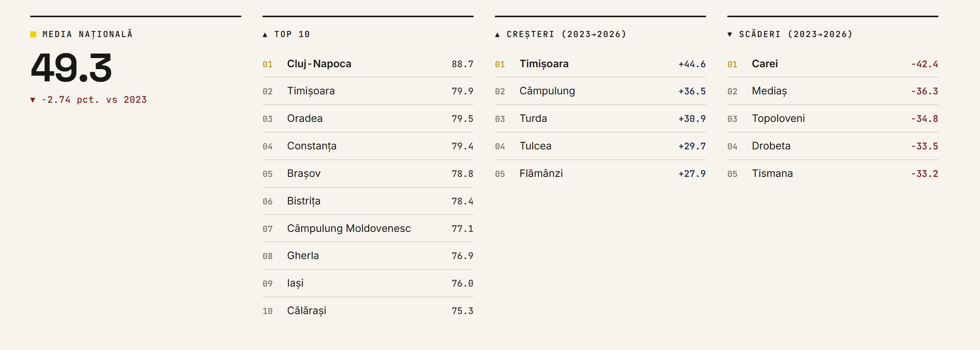Click the up triangle beside Creșteri heading
Screen dimensions: 980x350
[x=497, y=35]
